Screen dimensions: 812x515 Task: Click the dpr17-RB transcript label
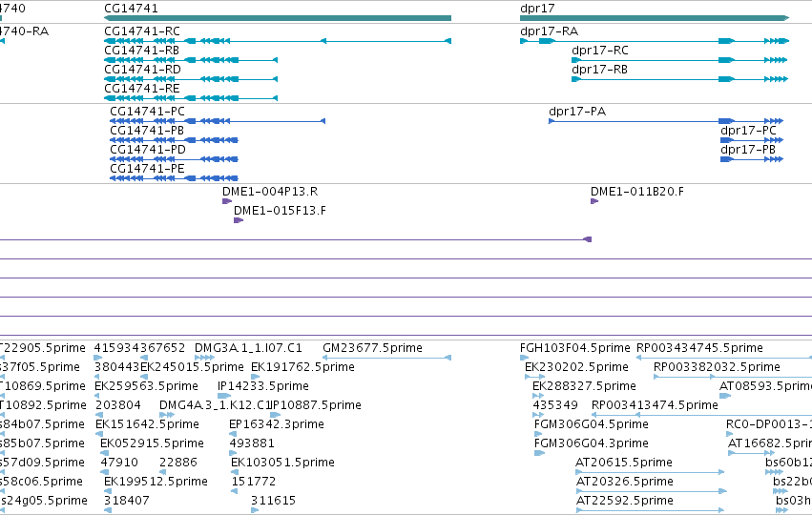pyautogui.click(x=599, y=70)
